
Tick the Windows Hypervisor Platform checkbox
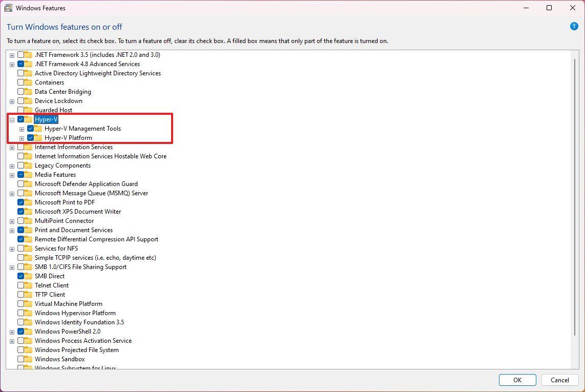(x=20, y=313)
